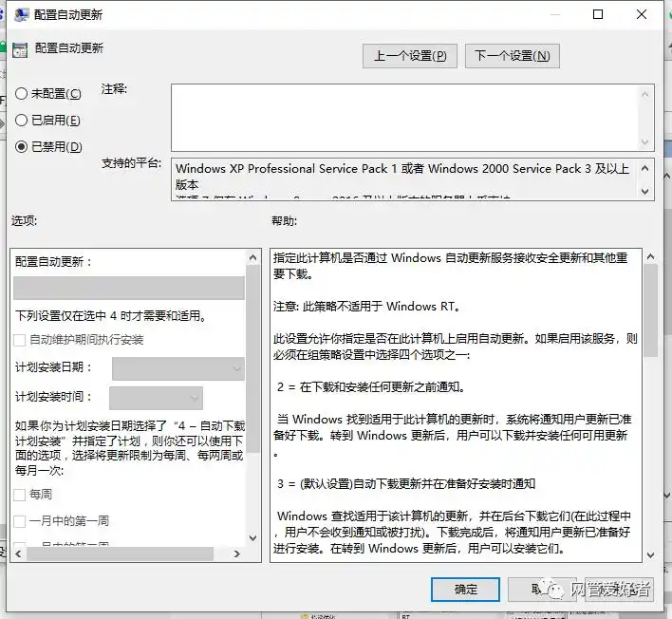
Task: Click the help panel vertical scrollbar thumb
Action: click(x=650, y=310)
